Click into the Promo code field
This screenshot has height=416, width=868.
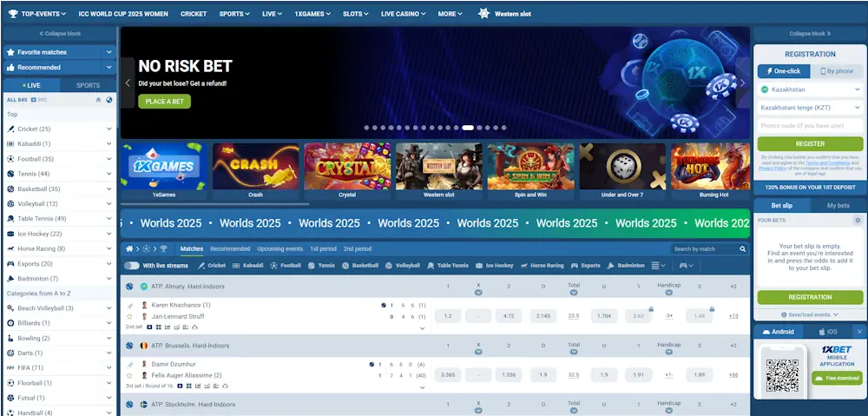point(810,126)
